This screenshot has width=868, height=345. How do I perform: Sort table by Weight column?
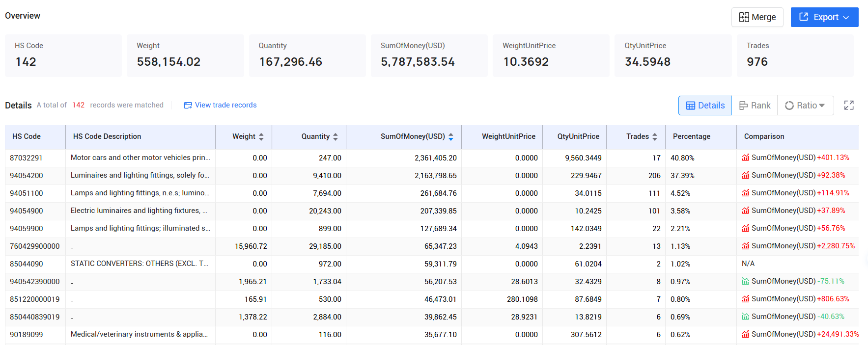261,137
